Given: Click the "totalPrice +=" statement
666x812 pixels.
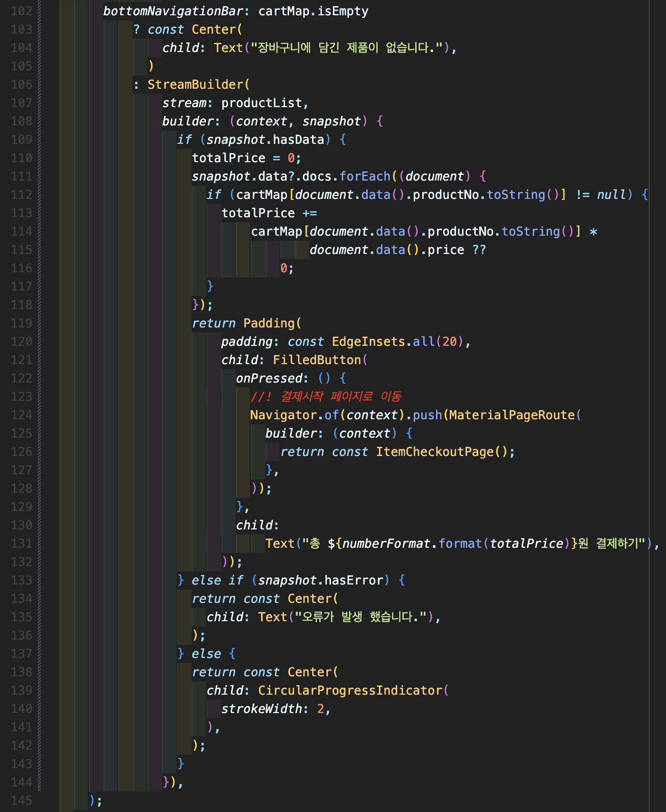Looking at the screenshot, I should tap(269, 213).
